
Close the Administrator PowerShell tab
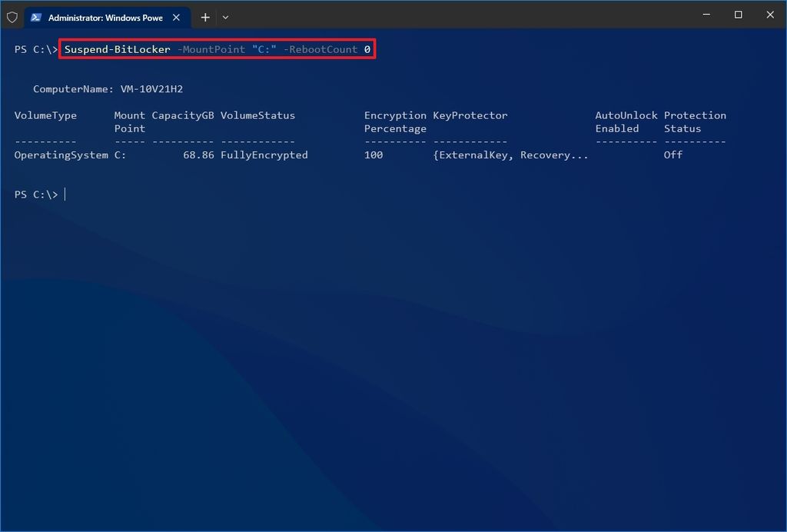tap(177, 17)
